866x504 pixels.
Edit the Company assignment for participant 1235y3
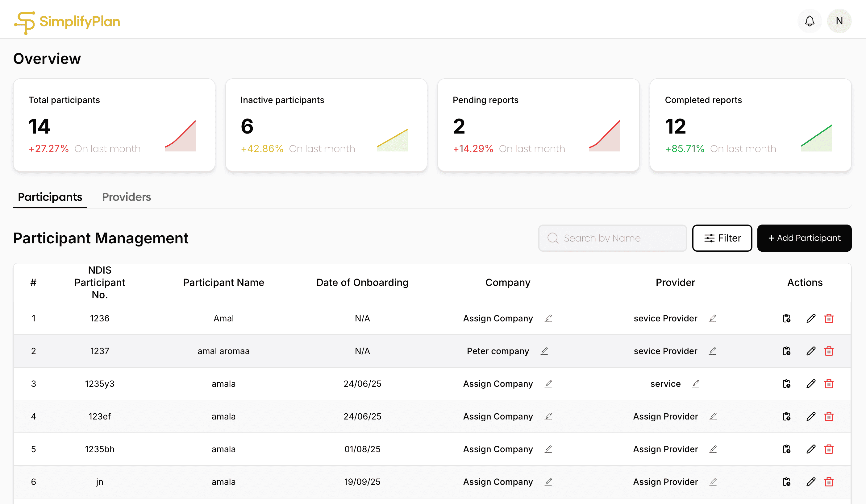548,384
